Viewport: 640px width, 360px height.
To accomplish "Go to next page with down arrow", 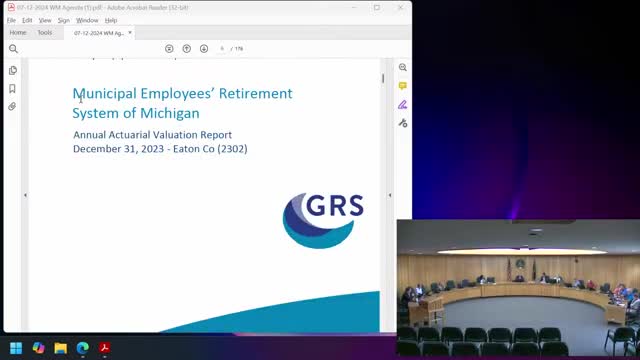I will pyautogui.click(x=204, y=49).
